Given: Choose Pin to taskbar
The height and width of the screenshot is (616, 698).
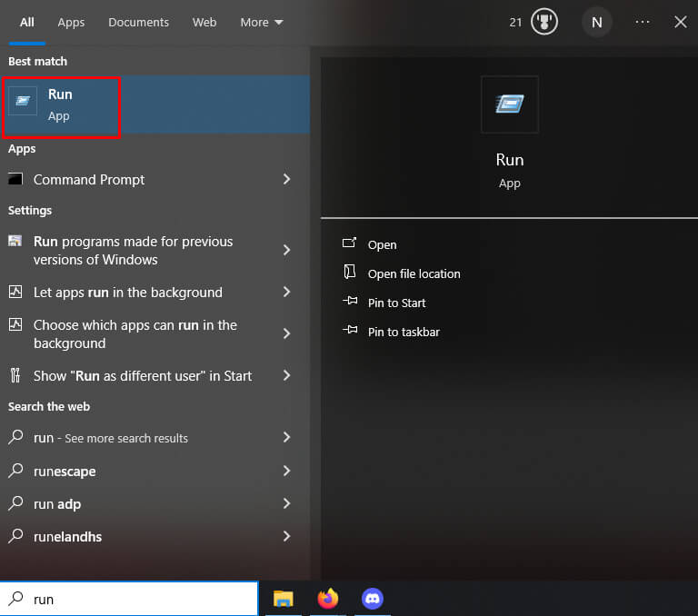Looking at the screenshot, I should point(404,332).
